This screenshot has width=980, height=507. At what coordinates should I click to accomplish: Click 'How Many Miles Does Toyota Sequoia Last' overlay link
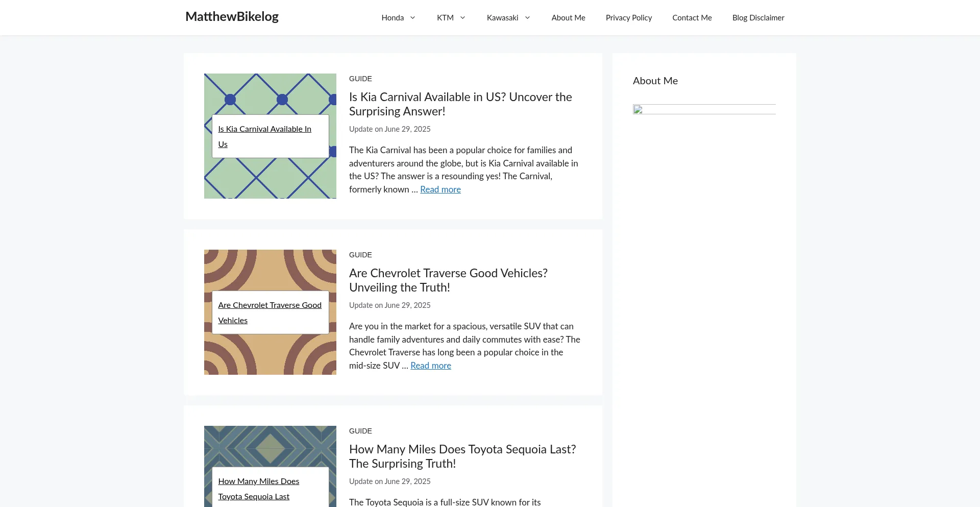(x=258, y=481)
